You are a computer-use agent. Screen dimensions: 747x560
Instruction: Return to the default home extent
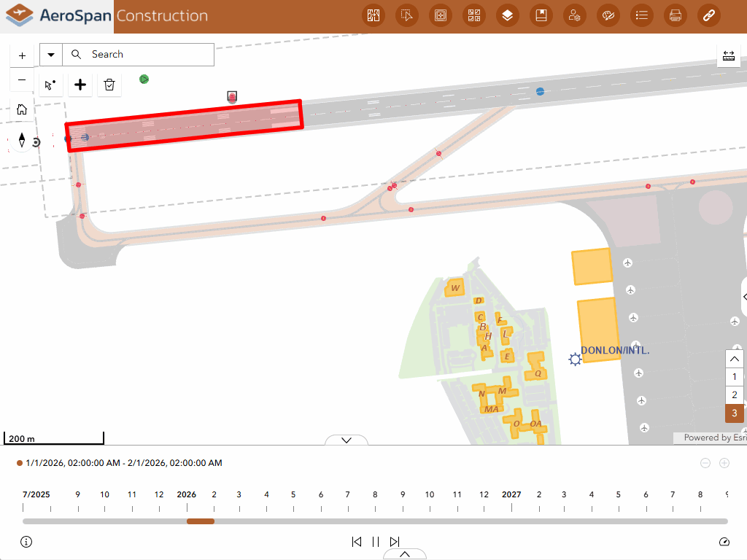(22, 109)
